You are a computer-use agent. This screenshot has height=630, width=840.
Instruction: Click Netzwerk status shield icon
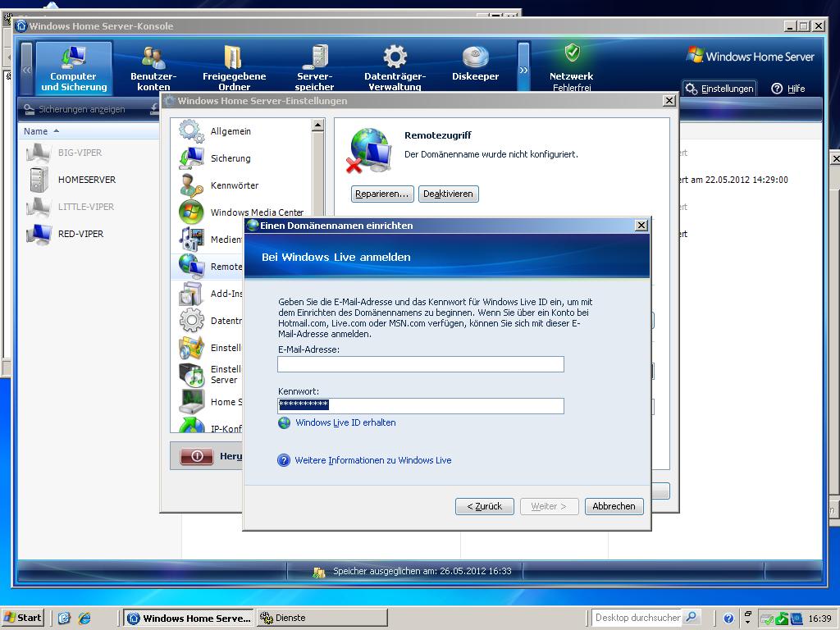pos(572,52)
